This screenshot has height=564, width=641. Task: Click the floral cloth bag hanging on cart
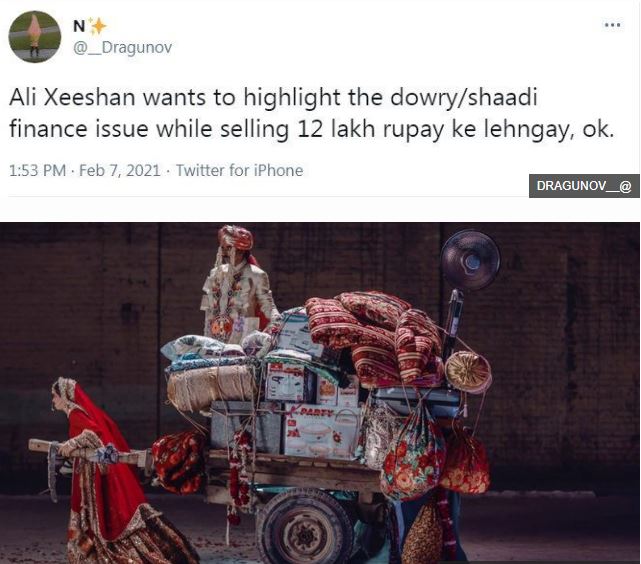point(413,454)
